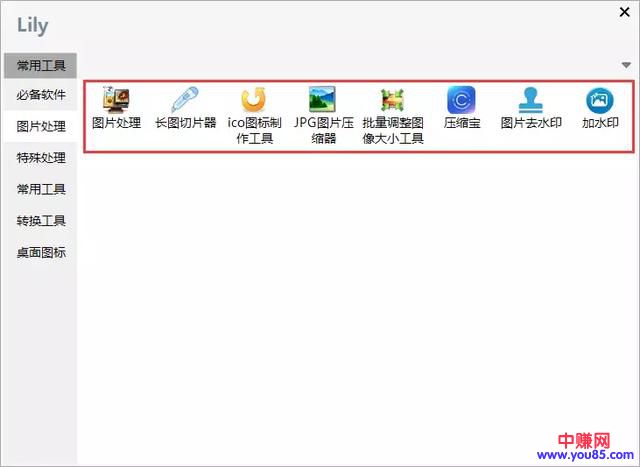
Task: Open the 桌面图标 category
Action: [40, 253]
